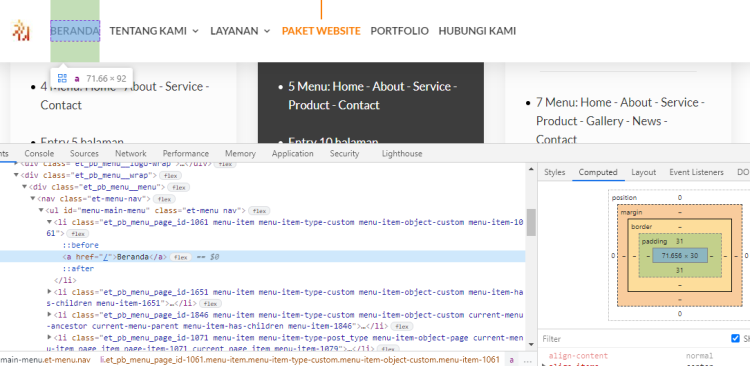The image size is (750, 366).
Task: Click the LAYANAN menu link
Action: tap(234, 31)
